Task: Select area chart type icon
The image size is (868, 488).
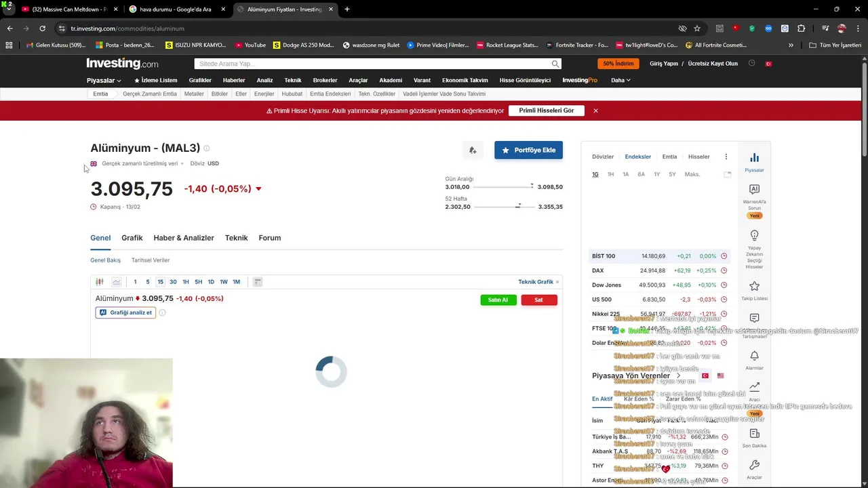Action: point(117,282)
